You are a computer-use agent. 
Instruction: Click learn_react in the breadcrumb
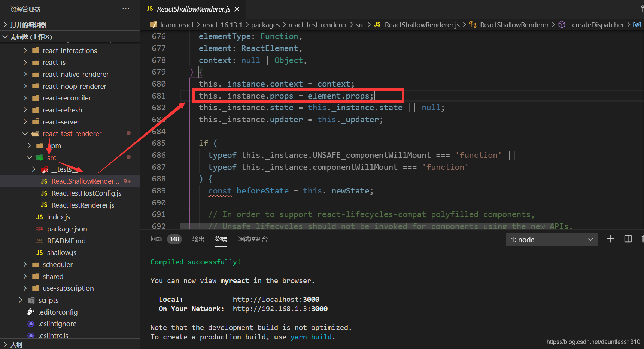pyautogui.click(x=177, y=25)
